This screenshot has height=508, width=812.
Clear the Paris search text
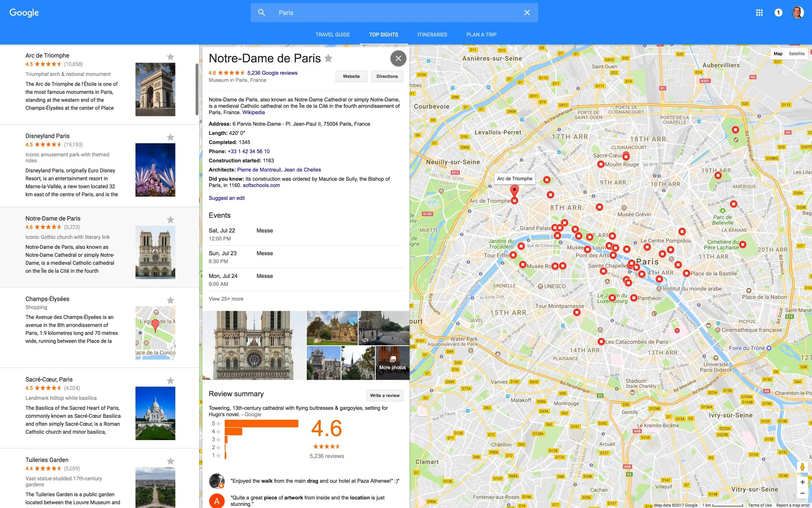[x=527, y=13]
